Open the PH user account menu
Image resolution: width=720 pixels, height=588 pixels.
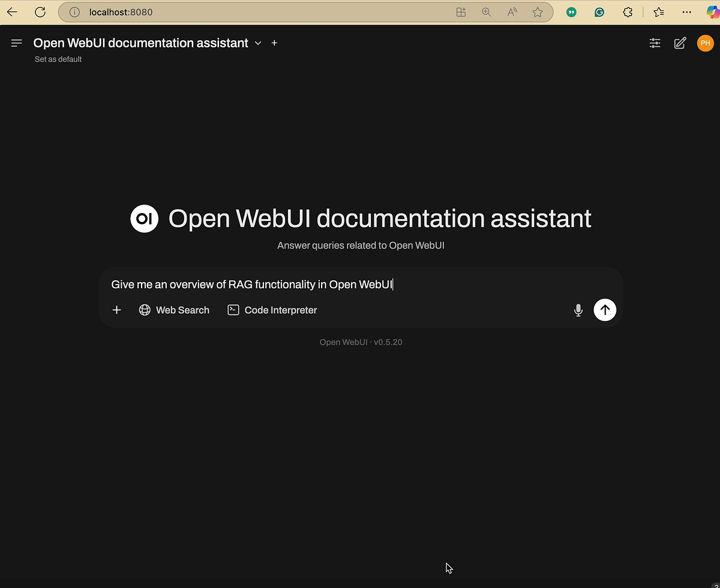click(x=705, y=43)
